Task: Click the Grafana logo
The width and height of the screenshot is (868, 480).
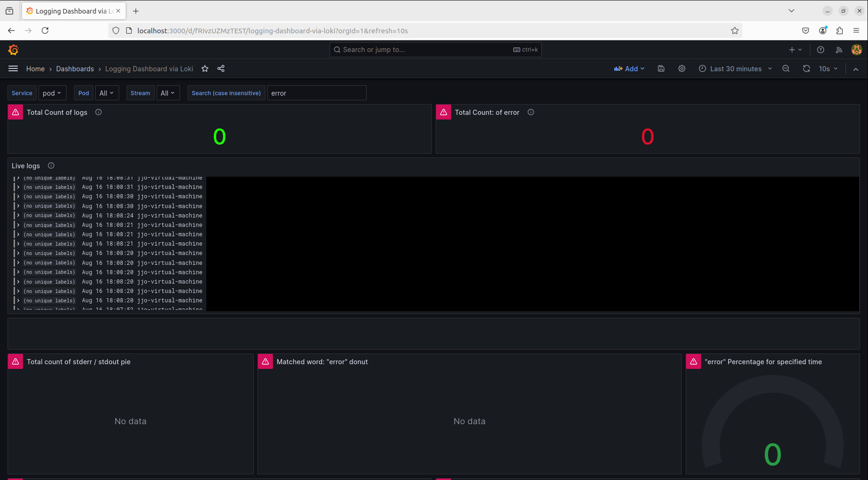Action: (x=14, y=50)
